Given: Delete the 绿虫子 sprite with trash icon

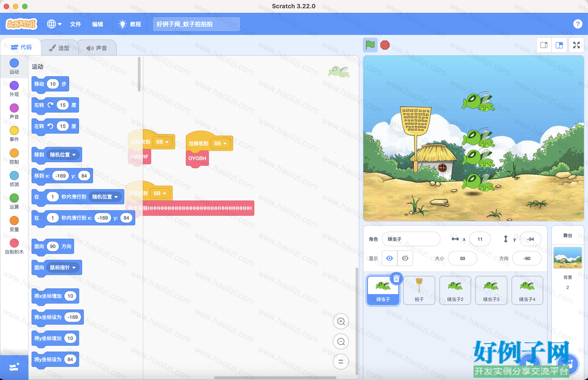Looking at the screenshot, I should tap(396, 279).
